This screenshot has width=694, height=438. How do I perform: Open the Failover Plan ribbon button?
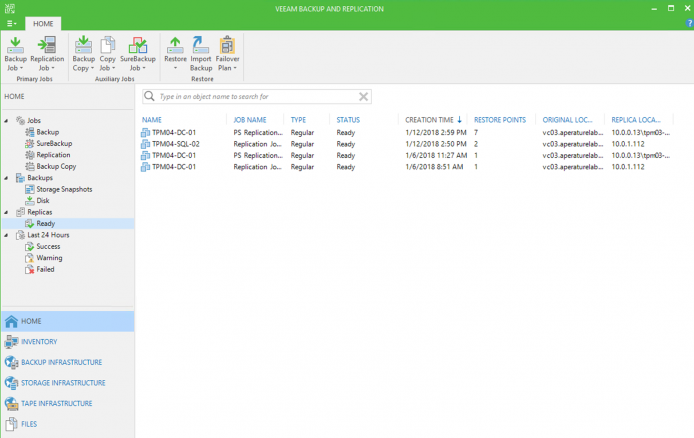coord(227,54)
